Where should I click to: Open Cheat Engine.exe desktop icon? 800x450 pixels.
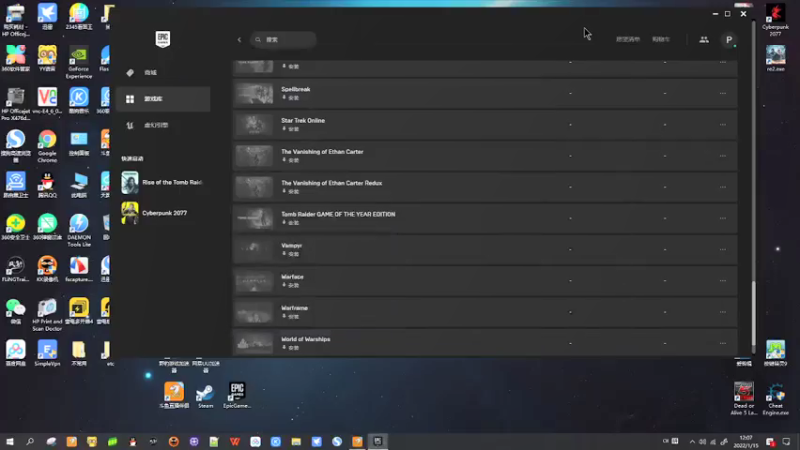776,399
